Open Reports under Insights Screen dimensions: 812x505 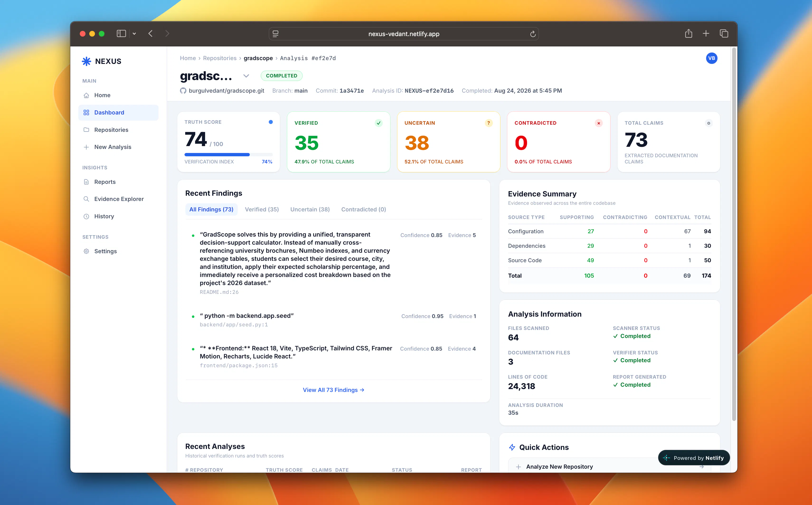click(118, 182)
